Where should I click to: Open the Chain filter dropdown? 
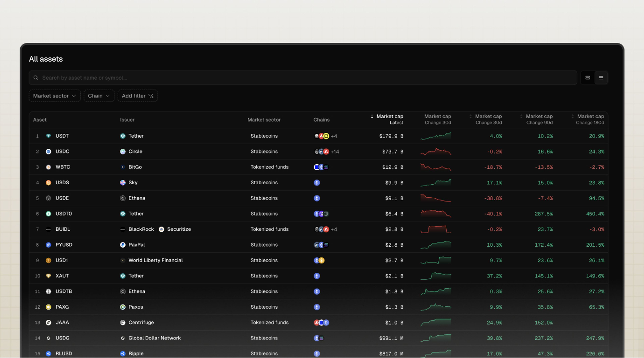click(x=99, y=96)
